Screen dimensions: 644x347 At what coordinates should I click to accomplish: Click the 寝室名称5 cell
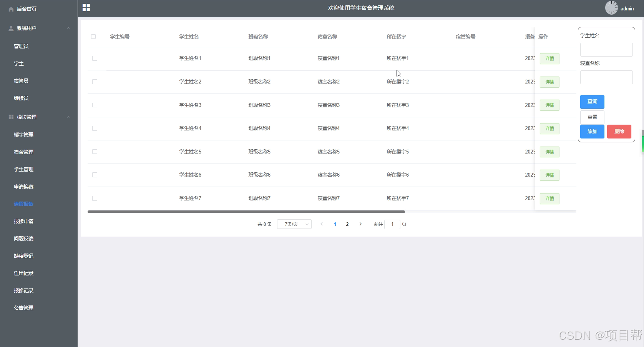click(x=329, y=152)
